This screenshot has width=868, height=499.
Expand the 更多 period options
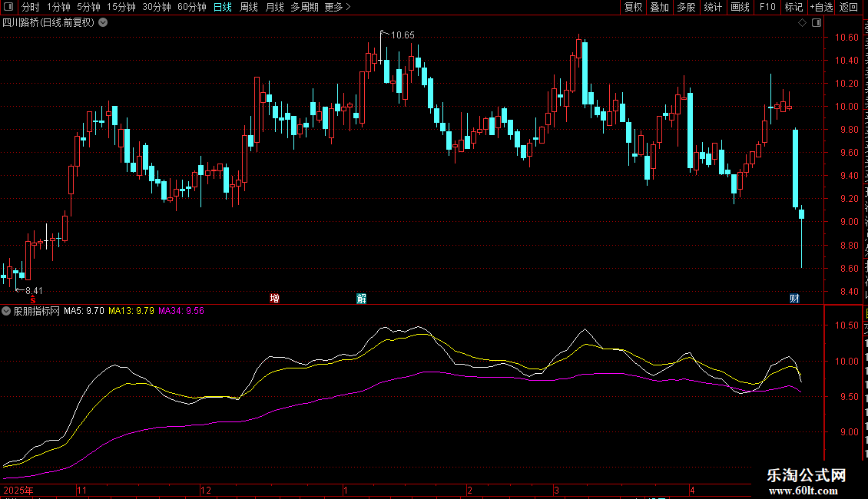(337, 7)
